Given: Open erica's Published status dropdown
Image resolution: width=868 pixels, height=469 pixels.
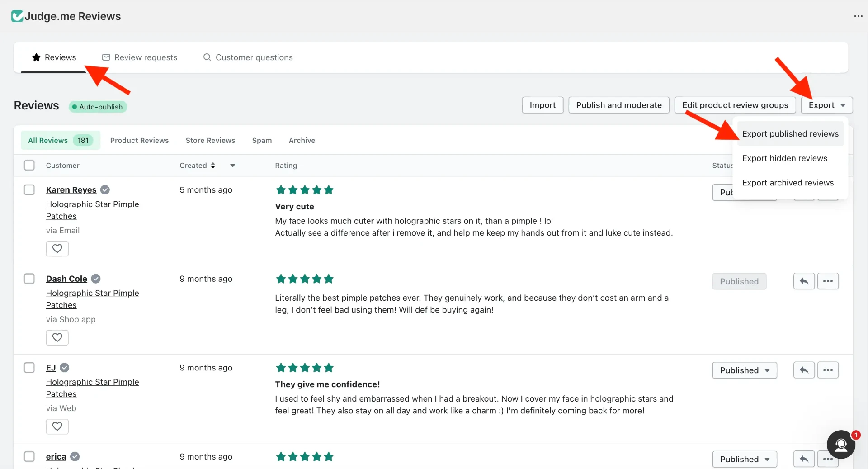Looking at the screenshot, I should pos(745,459).
